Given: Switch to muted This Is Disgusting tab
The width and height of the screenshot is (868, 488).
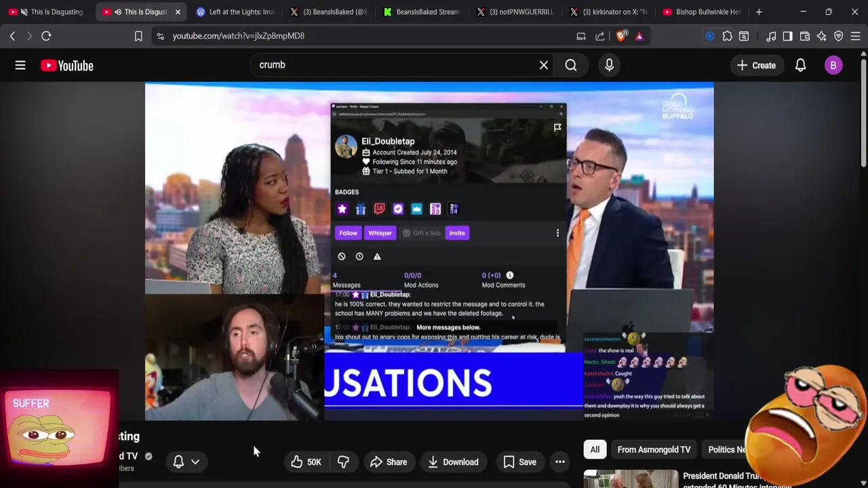Looking at the screenshot, I should pyautogui.click(x=46, y=12).
